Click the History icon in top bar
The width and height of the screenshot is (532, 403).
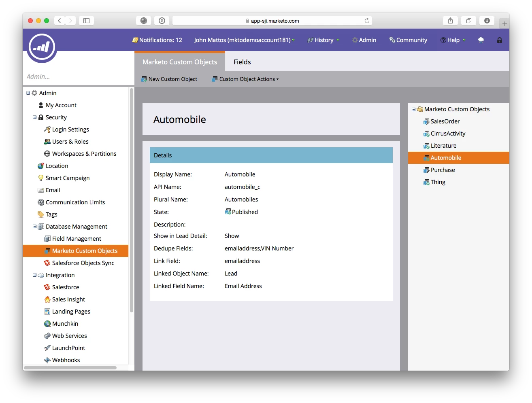pyautogui.click(x=311, y=40)
